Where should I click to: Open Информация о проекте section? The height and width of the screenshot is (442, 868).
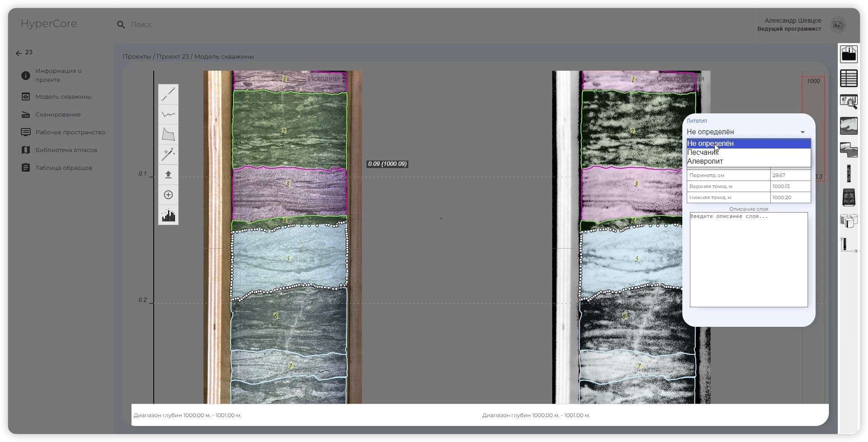(58, 75)
